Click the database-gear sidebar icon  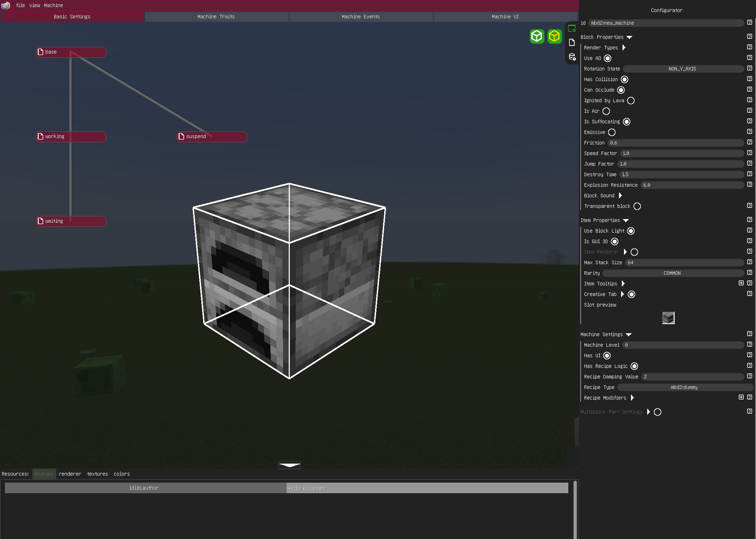coord(572,57)
